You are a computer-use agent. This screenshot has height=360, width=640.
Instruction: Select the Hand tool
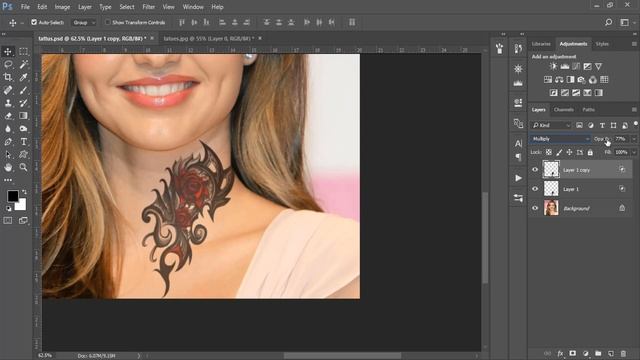tap(8, 167)
